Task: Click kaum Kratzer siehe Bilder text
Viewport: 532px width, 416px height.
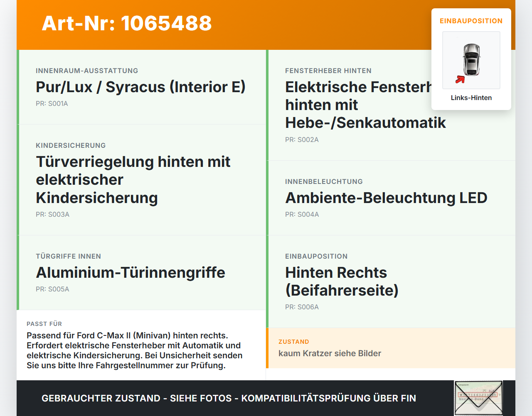Action: [x=330, y=353]
